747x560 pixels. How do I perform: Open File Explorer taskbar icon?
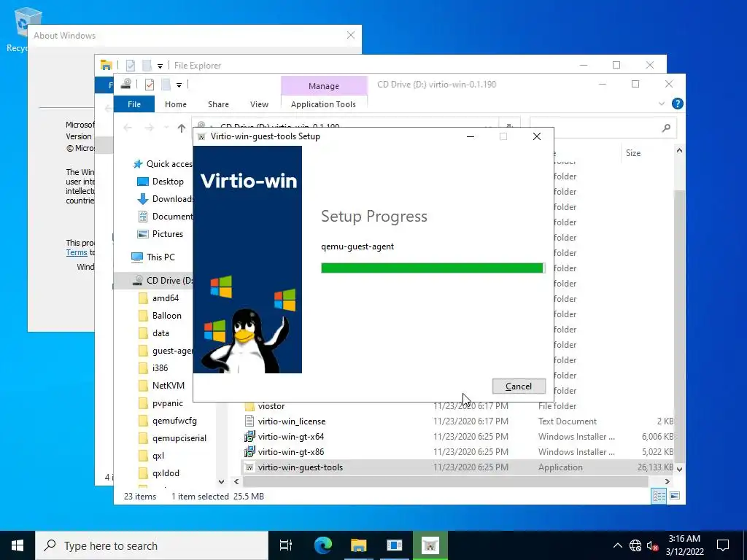(x=359, y=545)
